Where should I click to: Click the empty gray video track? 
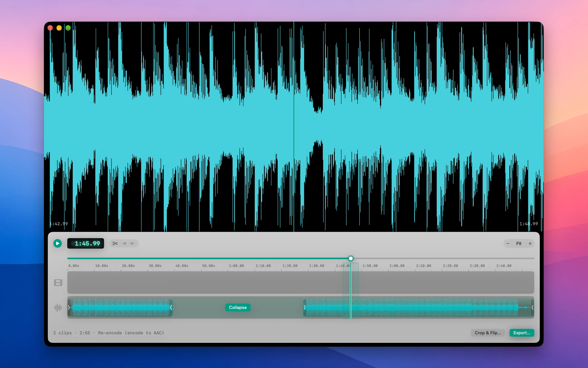pos(301,283)
